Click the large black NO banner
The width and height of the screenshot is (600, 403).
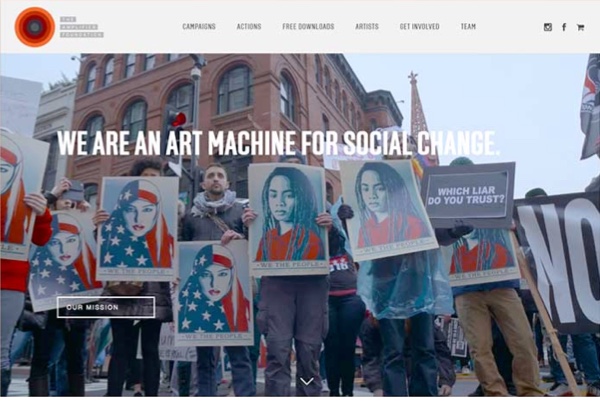pyautogui.click(x=559, y=264)
